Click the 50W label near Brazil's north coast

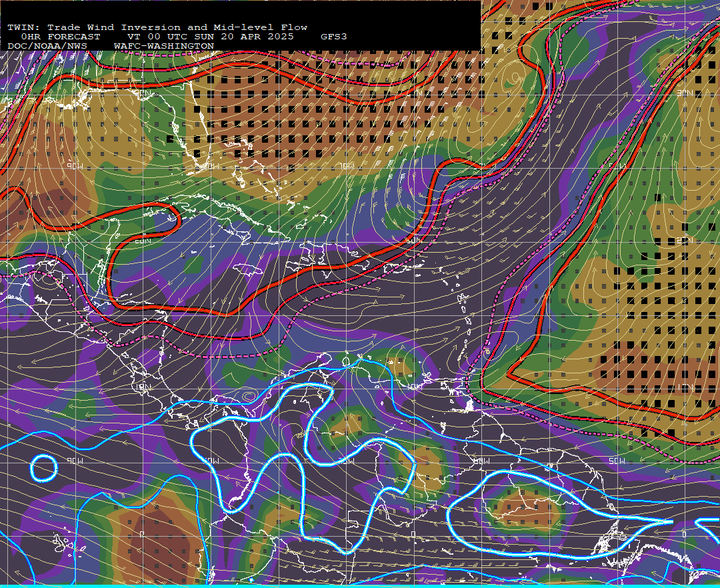tap(617, 461)
